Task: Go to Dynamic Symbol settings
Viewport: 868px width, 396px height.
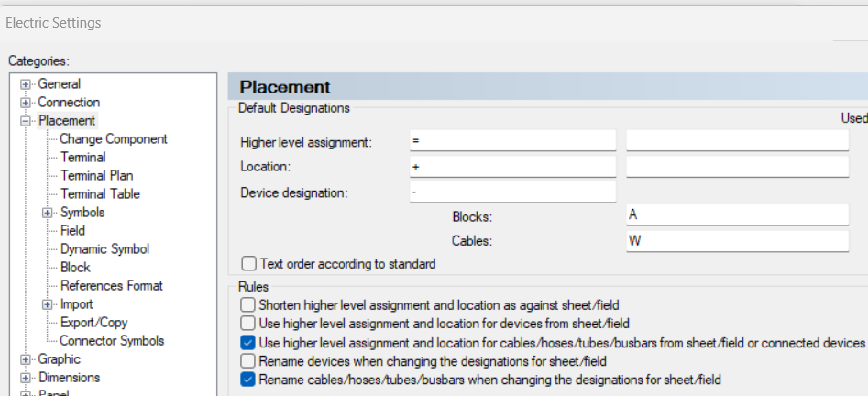Action: (x=104, y=249)
